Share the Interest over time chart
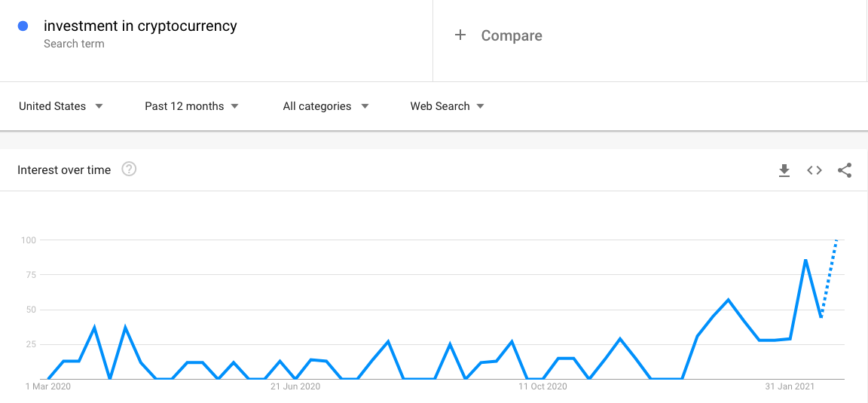This screenshot has height=403, width=868. tap(845, 170)
